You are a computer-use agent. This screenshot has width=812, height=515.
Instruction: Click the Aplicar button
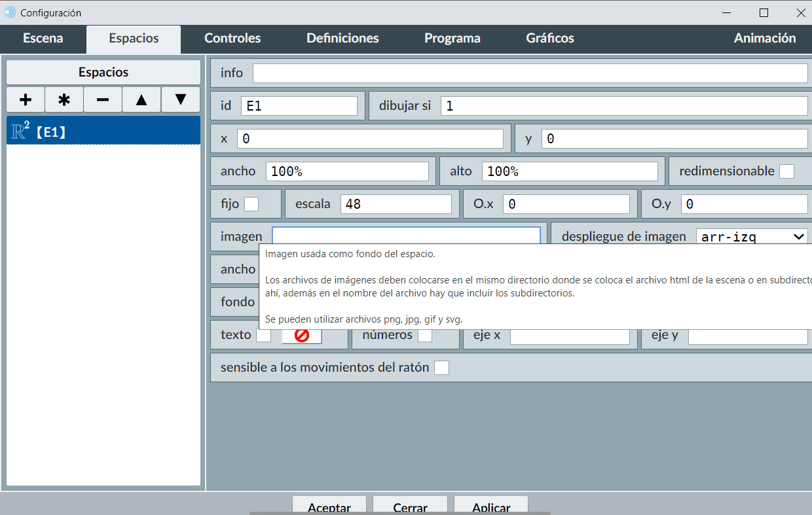[491, 506]
